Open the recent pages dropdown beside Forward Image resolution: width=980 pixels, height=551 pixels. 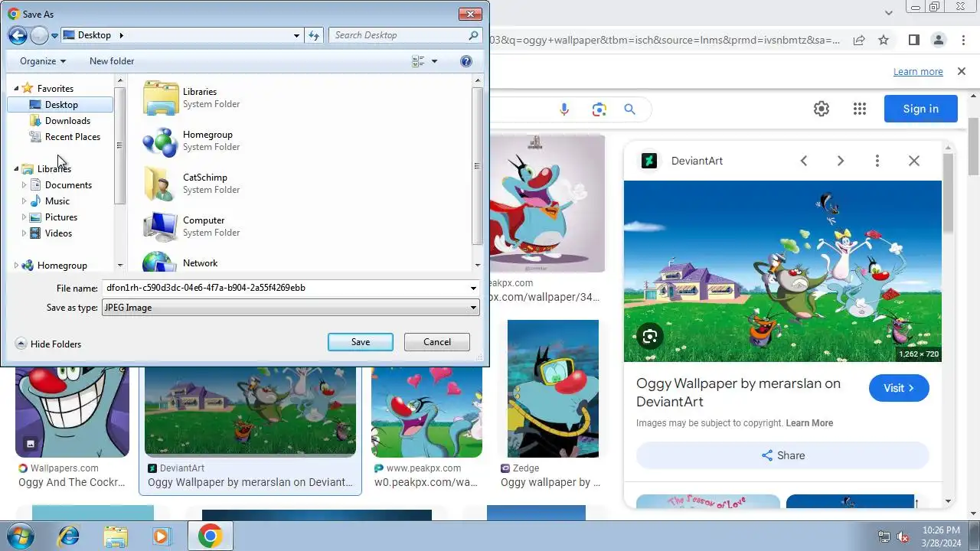(55, 35)
